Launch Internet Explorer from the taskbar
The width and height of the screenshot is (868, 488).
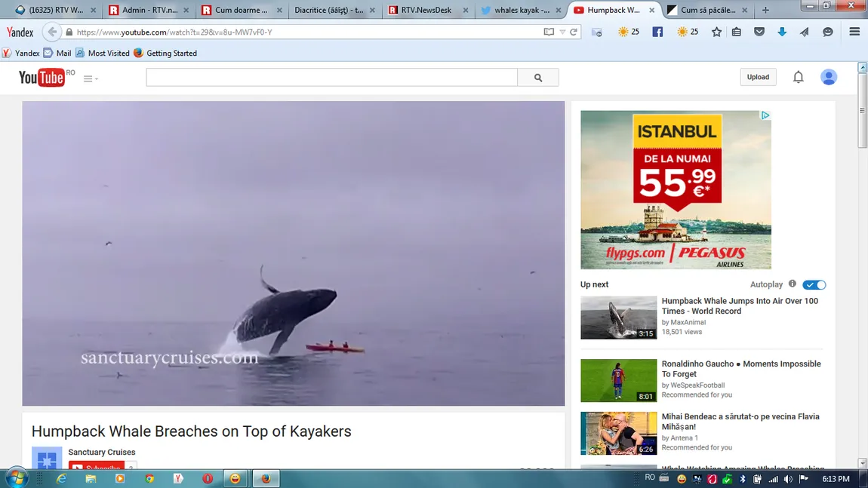tap(61, 479)
